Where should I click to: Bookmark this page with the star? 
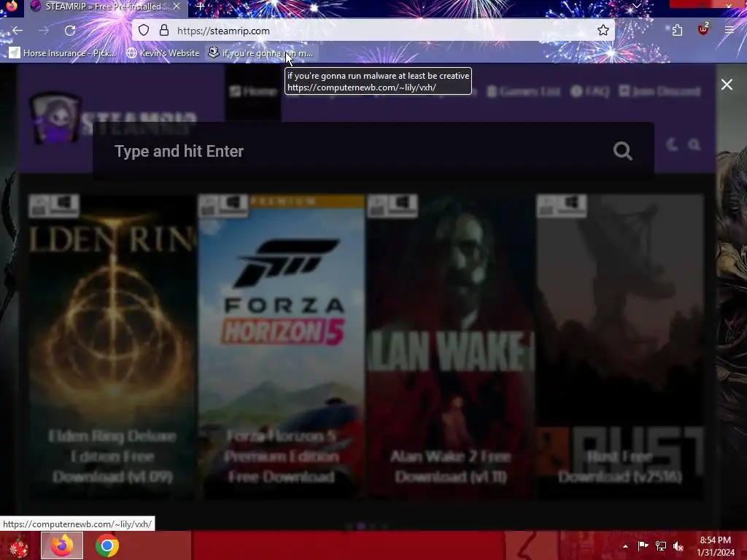[603, 31]
